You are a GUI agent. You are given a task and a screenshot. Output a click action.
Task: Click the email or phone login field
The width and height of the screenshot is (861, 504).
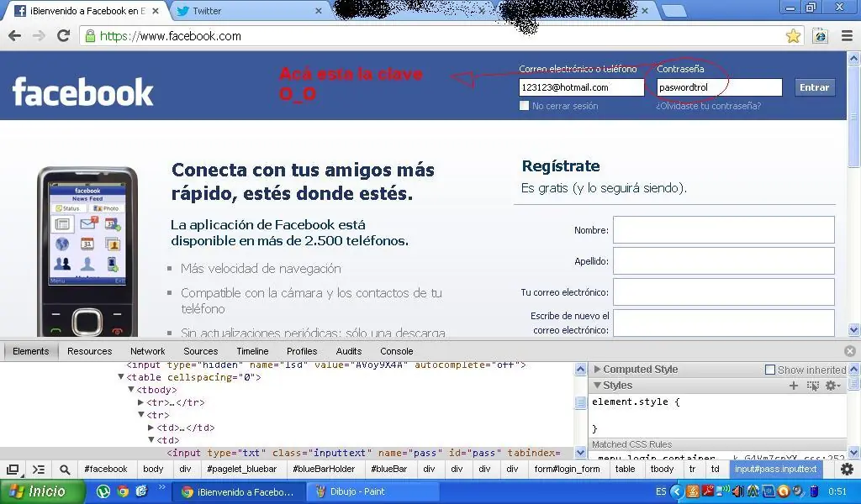tap(582, 87)
